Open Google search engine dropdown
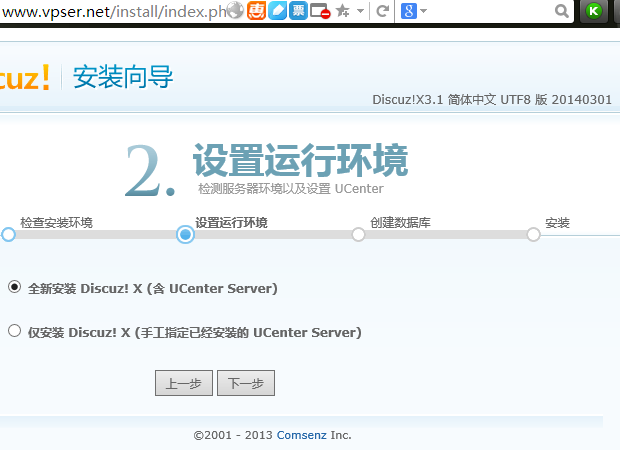The image size is (620, 450). [x=413, y=11]
